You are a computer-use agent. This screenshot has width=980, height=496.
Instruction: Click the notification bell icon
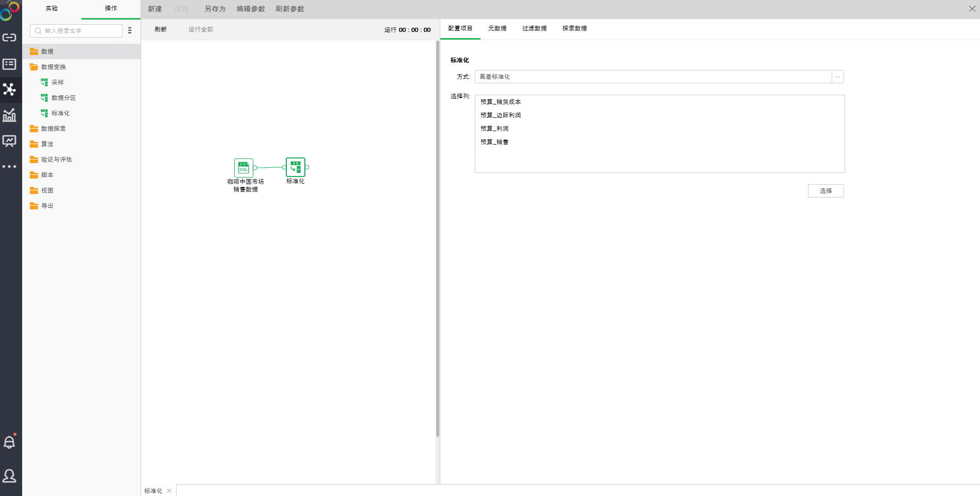coord(9,442)
